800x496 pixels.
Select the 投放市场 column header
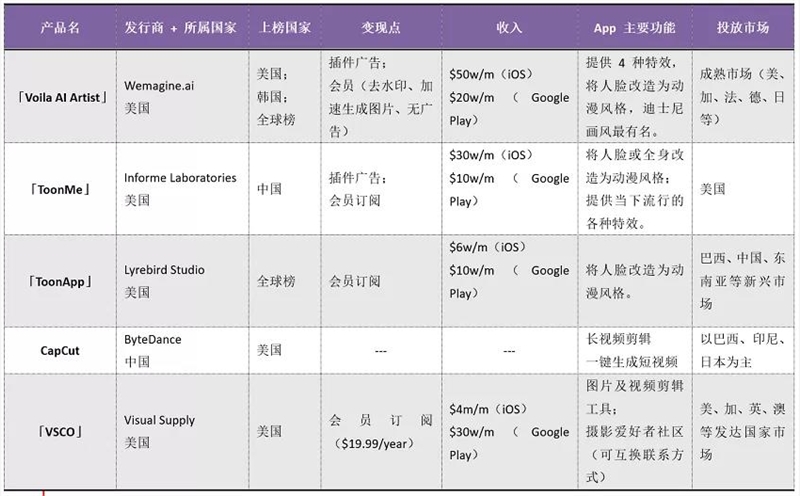(742, 28)
